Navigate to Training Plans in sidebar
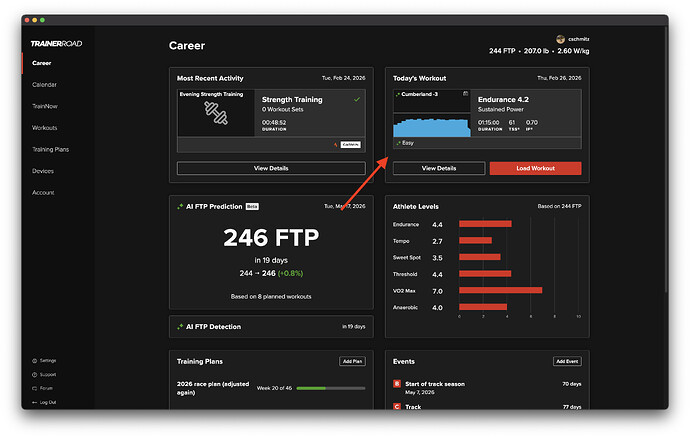The image size is (690, 437). 51,149
